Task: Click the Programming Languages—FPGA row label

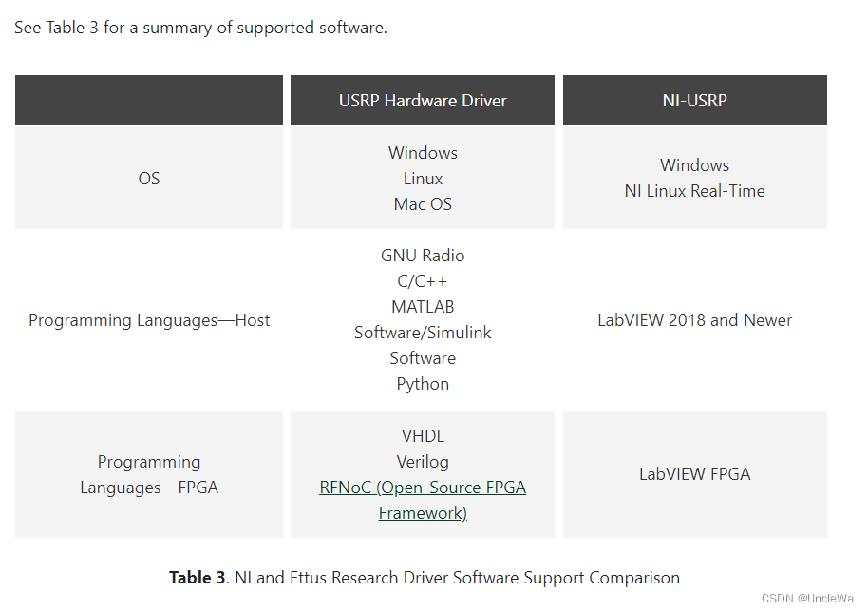Action: pos(148,473)
